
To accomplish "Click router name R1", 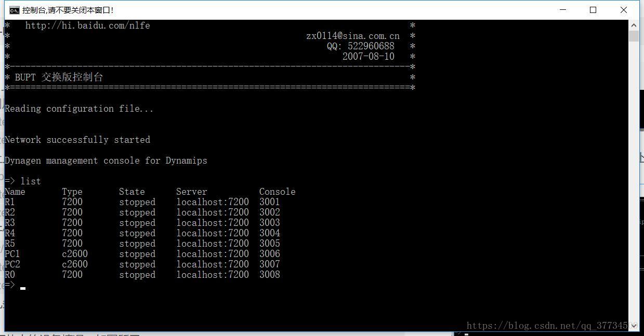I will (x=10, y=202).
